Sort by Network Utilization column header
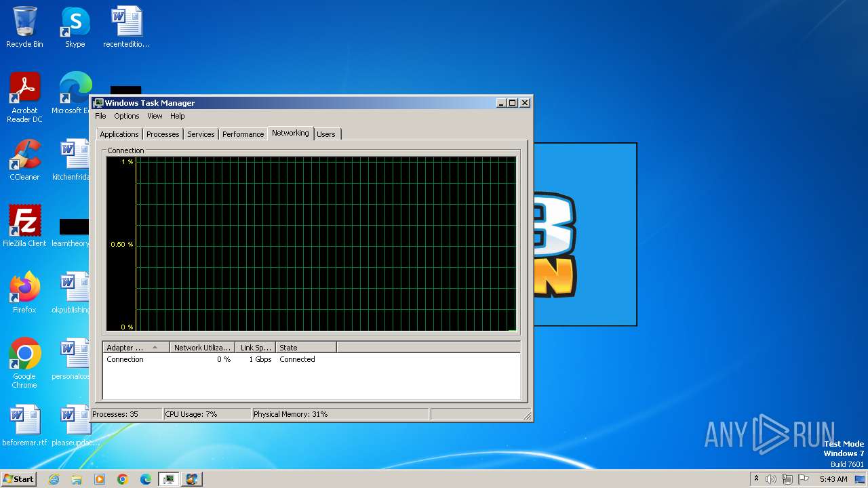 point(202,348)
